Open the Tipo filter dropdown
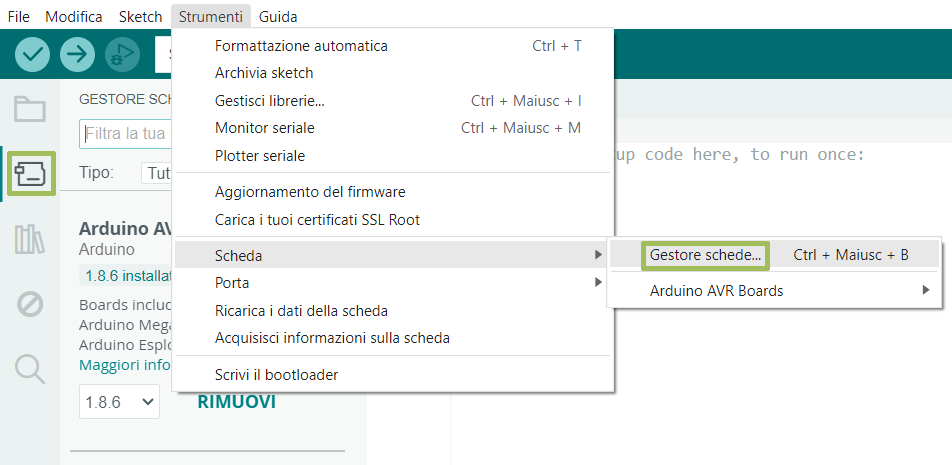 click(x=158, y=174)
